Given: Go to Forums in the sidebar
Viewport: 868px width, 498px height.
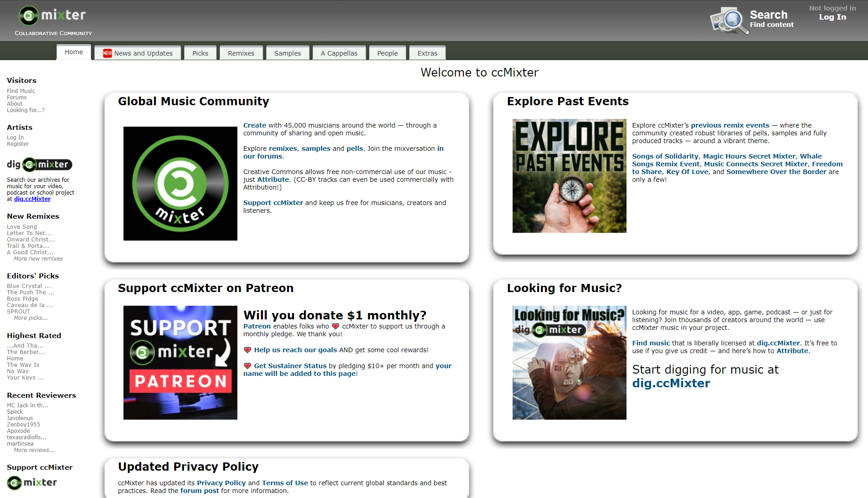Looking at the screenshot, I should [17, 98].
